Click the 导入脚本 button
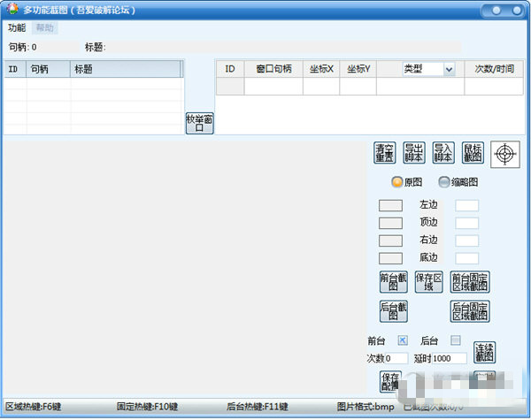Viewport: 531px width, 420px height. coord(443,153)
